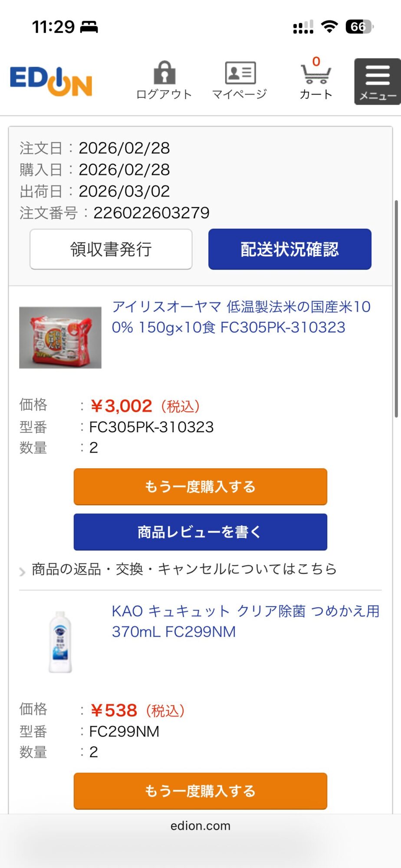Screen dimensions: 401x868
Task: Open the KAO キュキュット bottle thumbnail
Action: point(60,641)
